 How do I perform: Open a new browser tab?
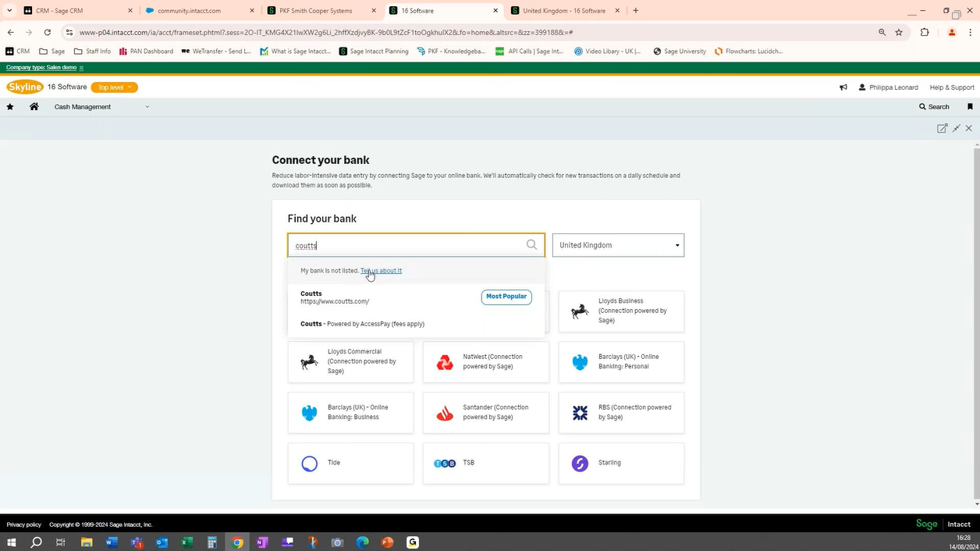635,11
